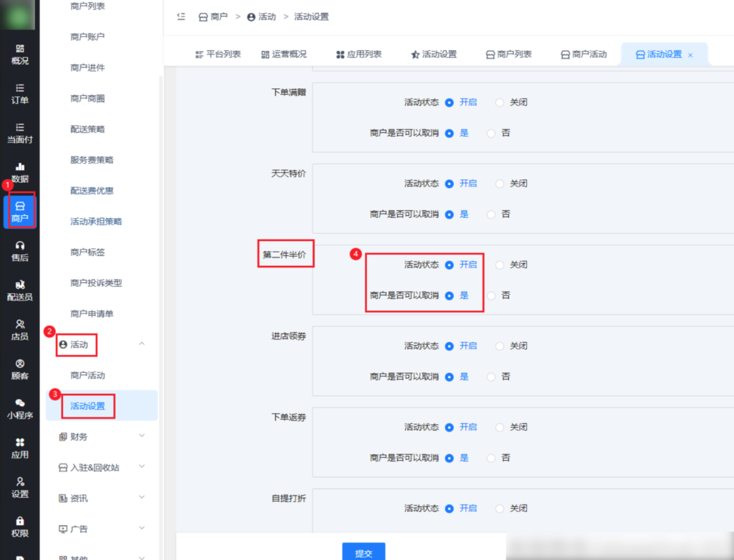Screen dimensions: 734x560
Task: Close the active 活动设置 tab
Action: click(x=690, y=55)
